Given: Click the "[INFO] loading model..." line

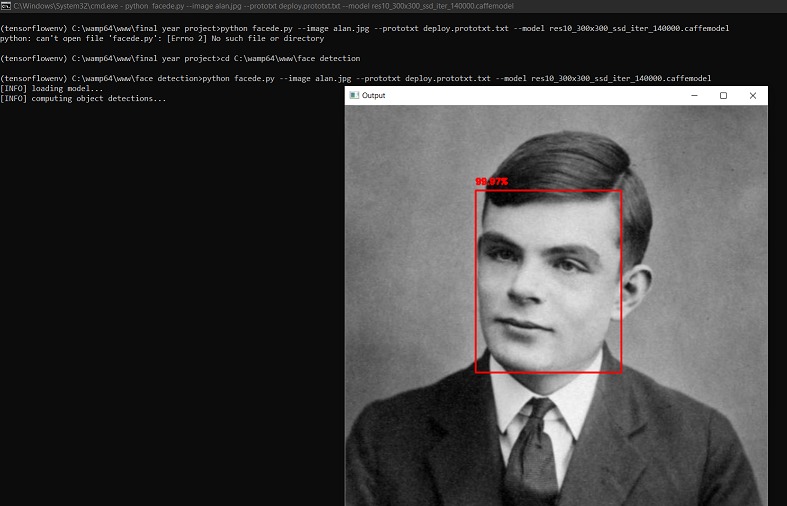Looking at the screenshot, I should pyautogui.click(x=52, y=88).
